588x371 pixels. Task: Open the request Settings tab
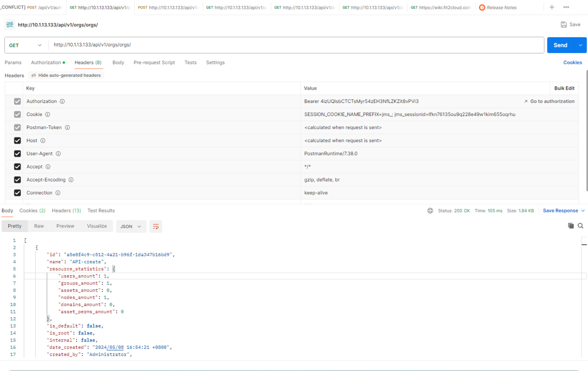click(215, 63)
